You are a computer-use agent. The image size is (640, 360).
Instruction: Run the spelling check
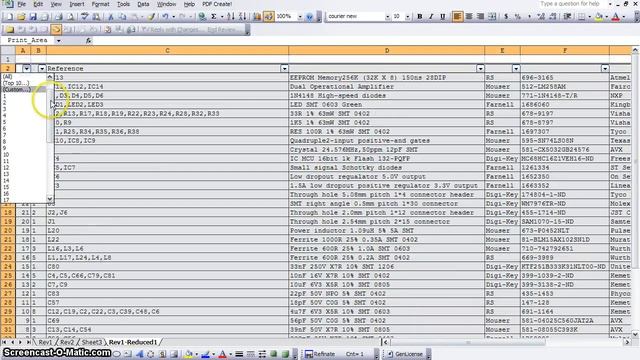(84, 17)
